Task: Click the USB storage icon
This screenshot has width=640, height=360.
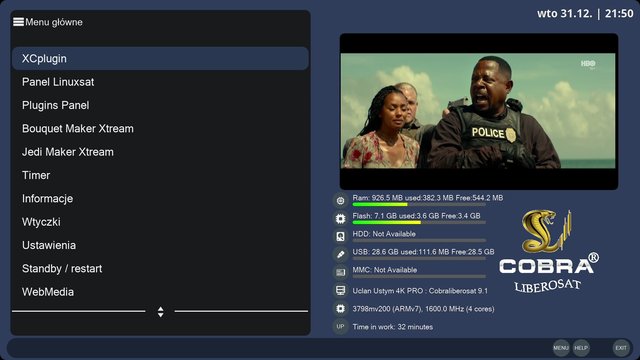Action: click(340, 254)
